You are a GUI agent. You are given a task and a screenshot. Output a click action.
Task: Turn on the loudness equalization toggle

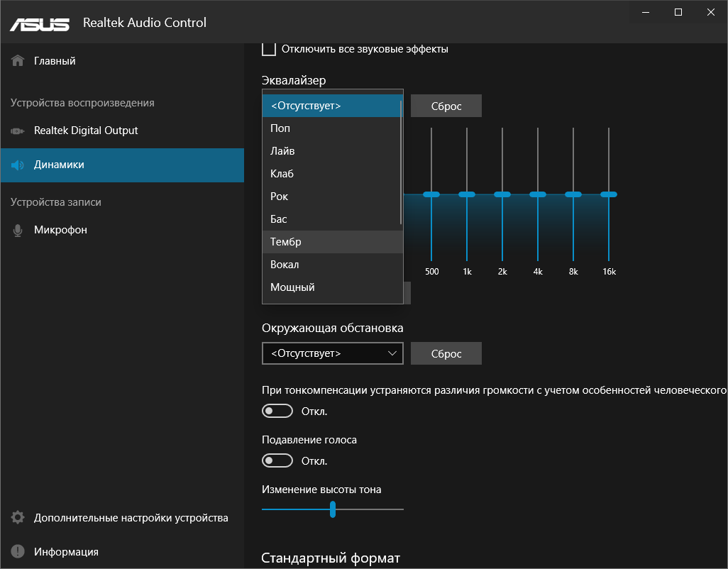coord(277,411)
